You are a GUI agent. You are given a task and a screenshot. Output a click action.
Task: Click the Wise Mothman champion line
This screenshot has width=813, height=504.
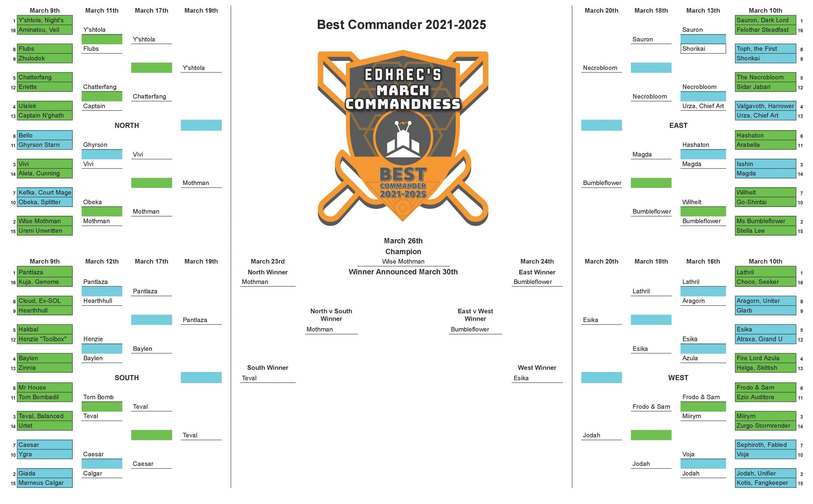[403, 261]
